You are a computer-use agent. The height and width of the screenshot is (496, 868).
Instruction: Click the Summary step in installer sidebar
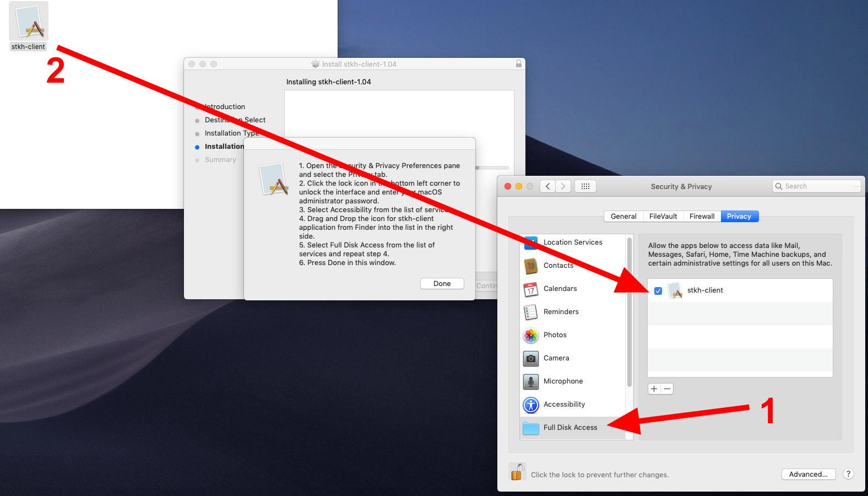point(220,160)
